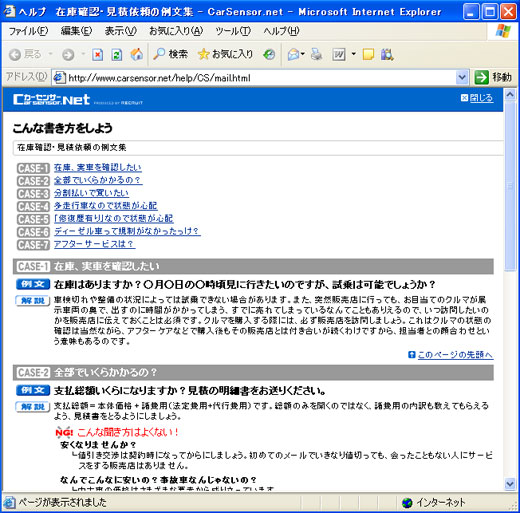Image resolution: width=520 pixels, height=513 pixels.
Task: Click the heading こんな書き方をしよう
Action: tap(63, 128)
